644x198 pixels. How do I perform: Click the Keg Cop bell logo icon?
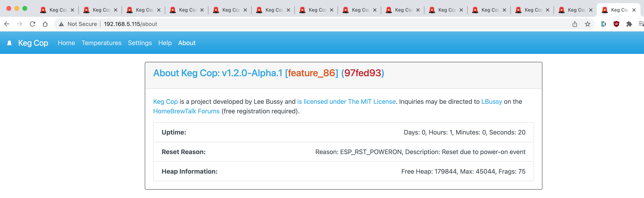click(x=10, y=43)
